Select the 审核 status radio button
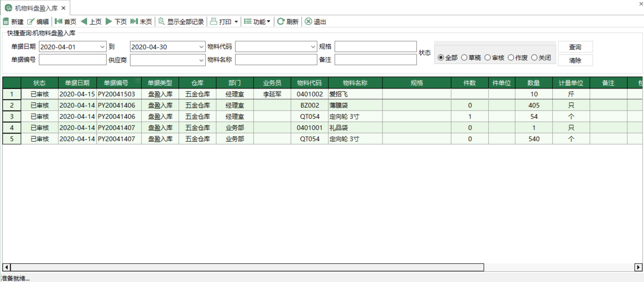 487,58
